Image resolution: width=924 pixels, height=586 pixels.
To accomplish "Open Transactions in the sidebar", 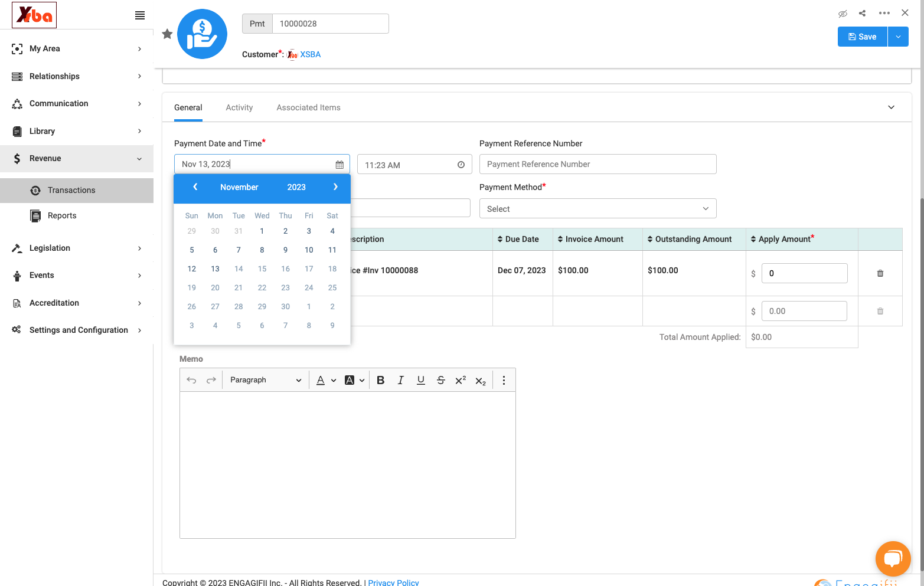I will pyautogui.click(x=77, y=190).
